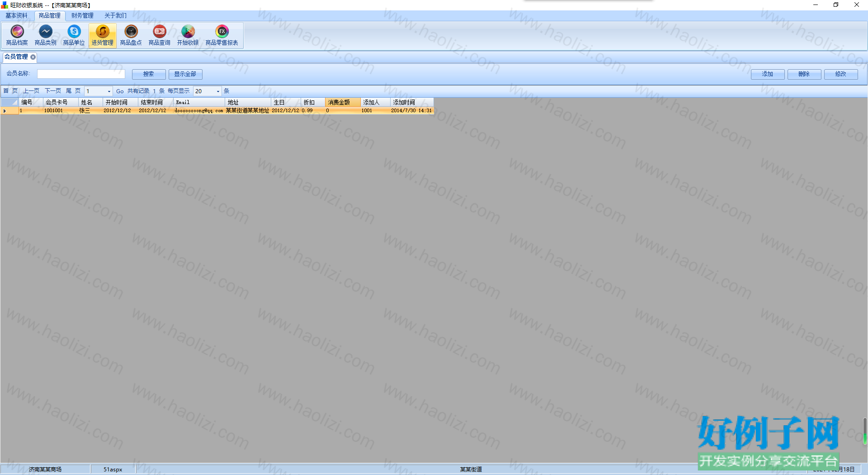Sort by 地址 column header
This screenshot has height=475, width=868.
248,103
